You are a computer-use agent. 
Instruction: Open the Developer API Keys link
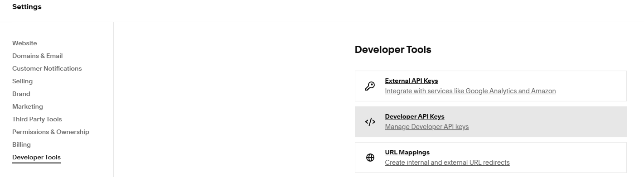[415, 116]
